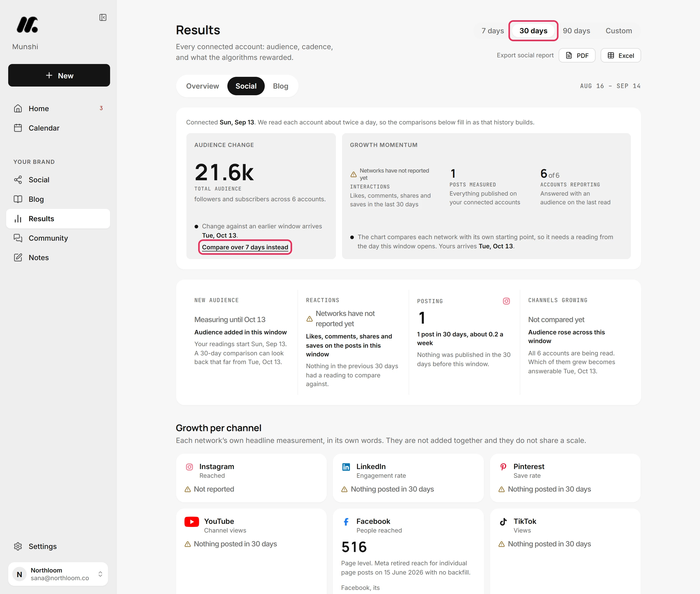Switch to the Blog tab
This screenshot has height=594, width=700.
click(x=280, y=86)
